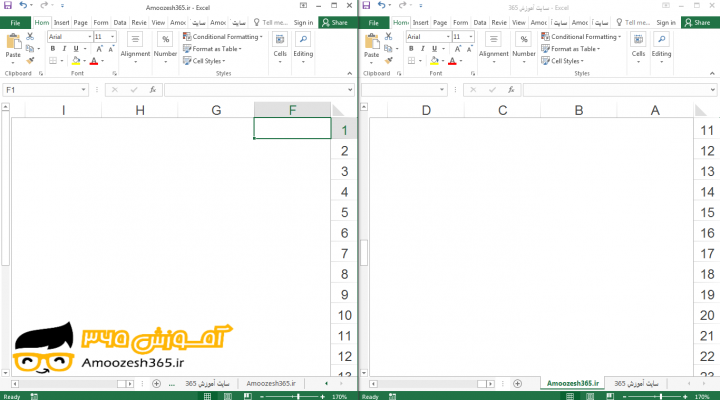The width and height of the screenshot is (720, 400).
Task: Open font name dropdown Arial in left window
Action: [x=90, y=36]
